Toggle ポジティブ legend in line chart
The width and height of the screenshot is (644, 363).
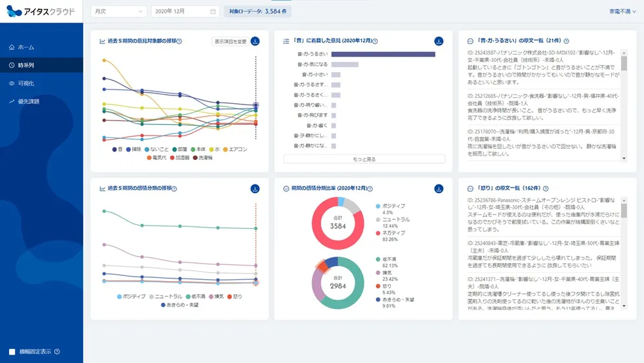pos(131,297)
